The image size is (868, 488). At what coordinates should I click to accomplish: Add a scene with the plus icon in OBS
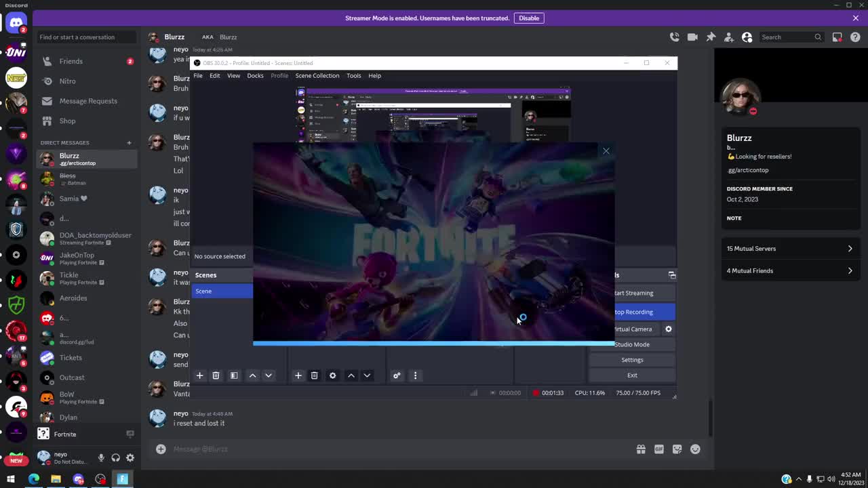pos(199,375)
